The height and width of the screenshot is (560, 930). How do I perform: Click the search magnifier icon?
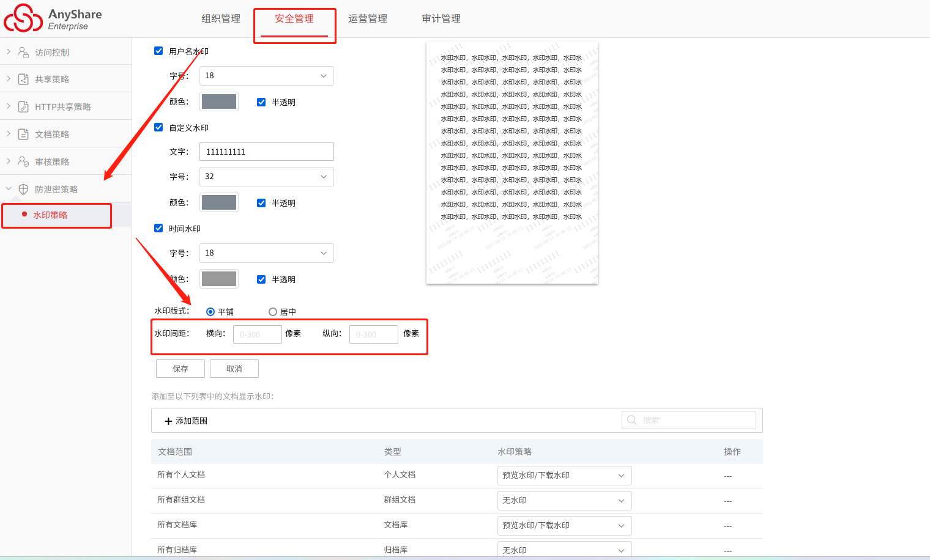(632, 420)
